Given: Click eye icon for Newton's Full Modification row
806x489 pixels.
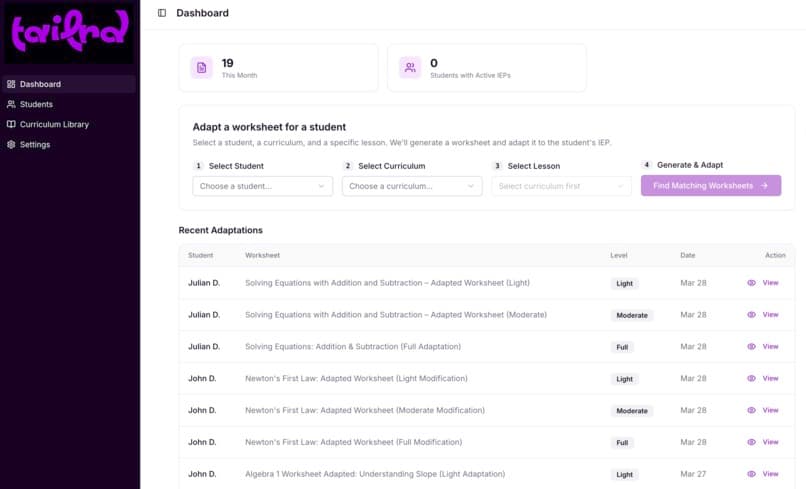Looking at the screenshot, I should click(x=752, y=442).
